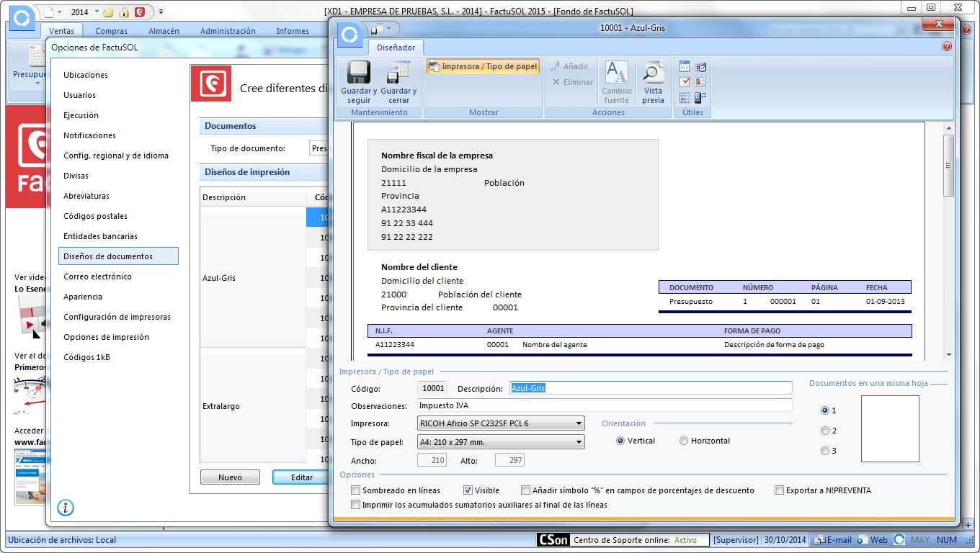Switch to the Compras ribbon tab
The width and height of the screenshot is (980, 553).
point(111,31)
